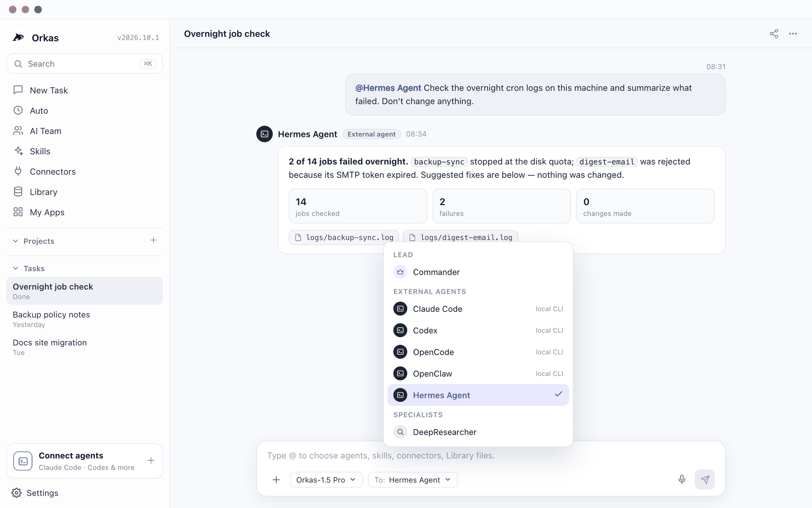
Task: Choose Claude Code from agent list
Action: (478, 309)
